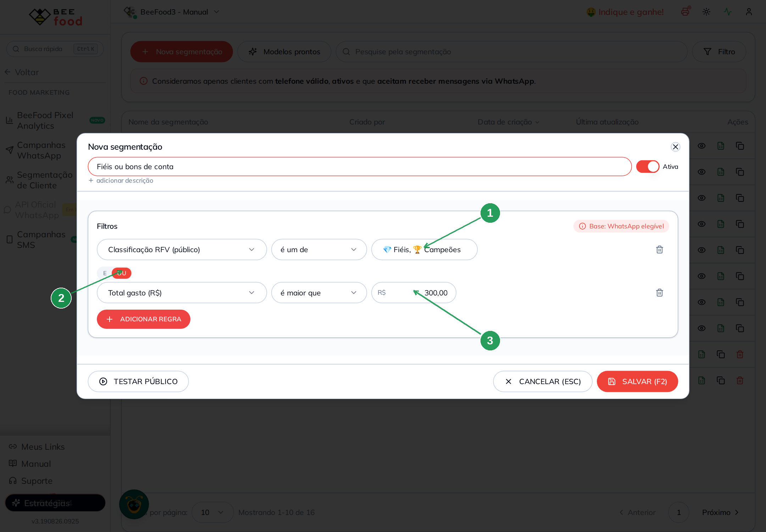Open Modelos prontos
The height and width of the screenshot is (532, 766).
284,52
